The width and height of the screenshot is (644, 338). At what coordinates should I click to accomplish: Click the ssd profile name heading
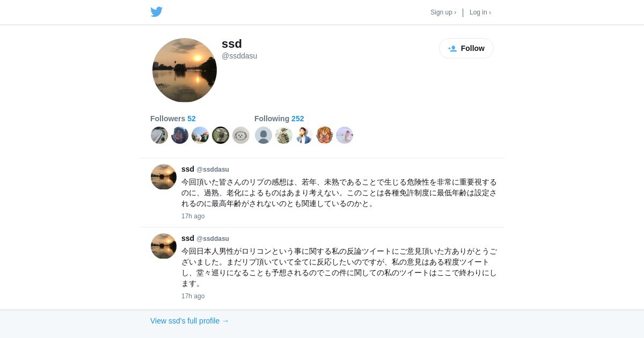(232, 44)
